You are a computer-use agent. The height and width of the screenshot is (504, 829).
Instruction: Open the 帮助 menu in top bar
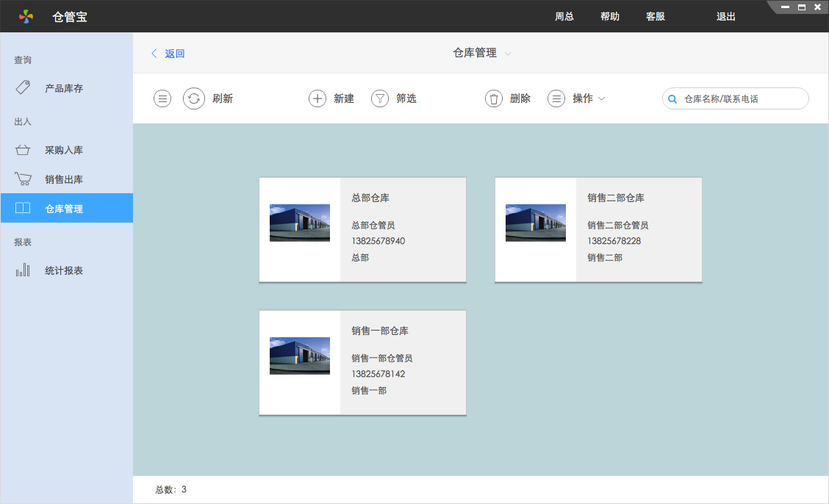tap(610, 16)
